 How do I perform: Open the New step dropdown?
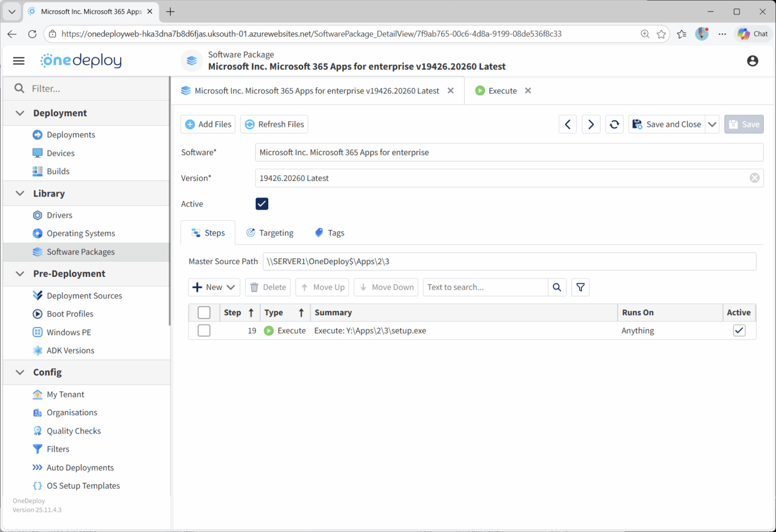point(214,287)
